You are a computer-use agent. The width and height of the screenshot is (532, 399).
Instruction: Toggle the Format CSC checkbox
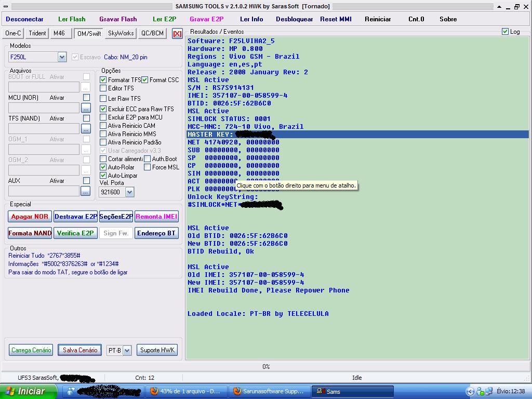tap(145, 80)
